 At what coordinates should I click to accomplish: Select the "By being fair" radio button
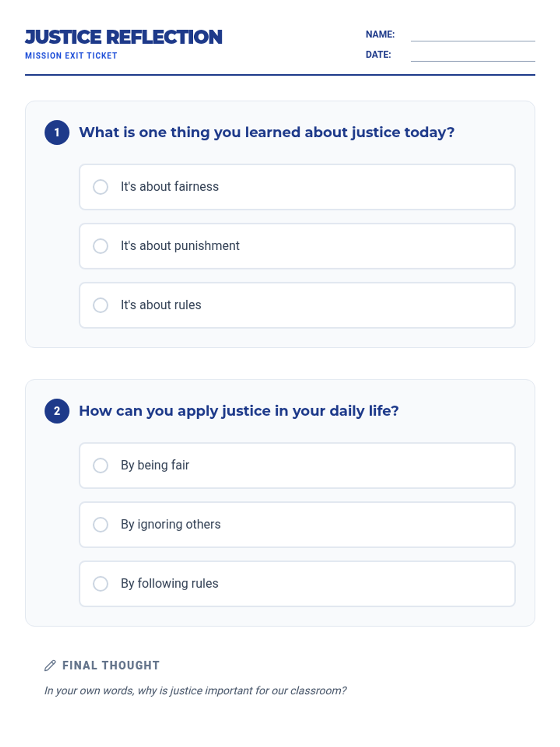(100, 465)
